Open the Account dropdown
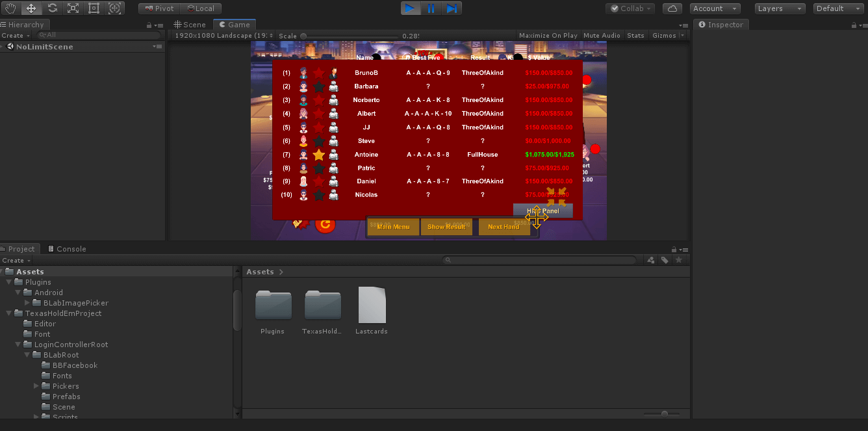This screenshot has width=868, height=431. coord(715,8)
